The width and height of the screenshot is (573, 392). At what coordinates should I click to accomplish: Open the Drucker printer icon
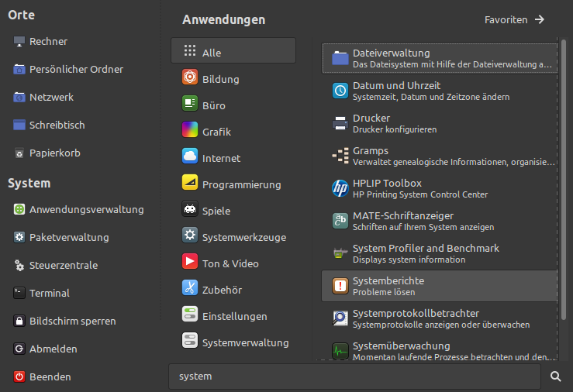click(x=340, y=123)
